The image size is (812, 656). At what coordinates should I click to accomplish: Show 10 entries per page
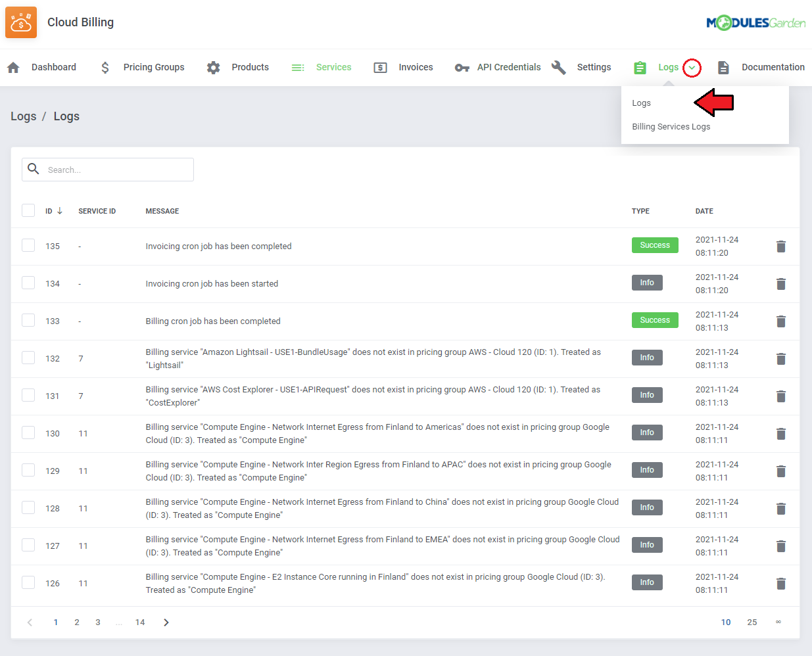(726, 622)
